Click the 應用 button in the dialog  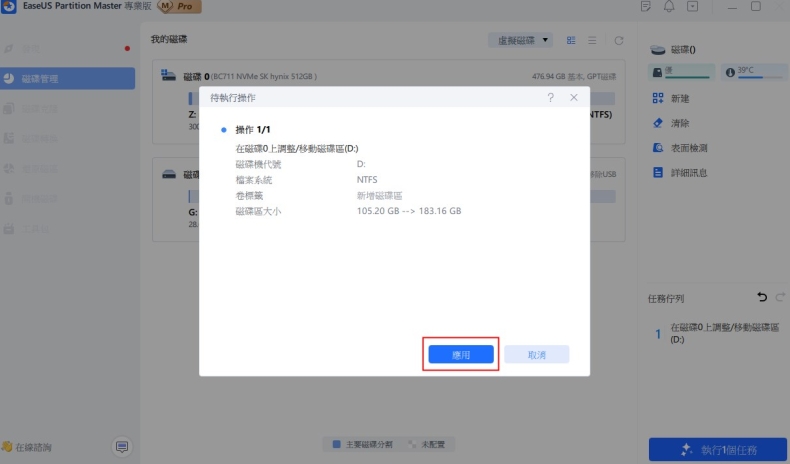460,354
